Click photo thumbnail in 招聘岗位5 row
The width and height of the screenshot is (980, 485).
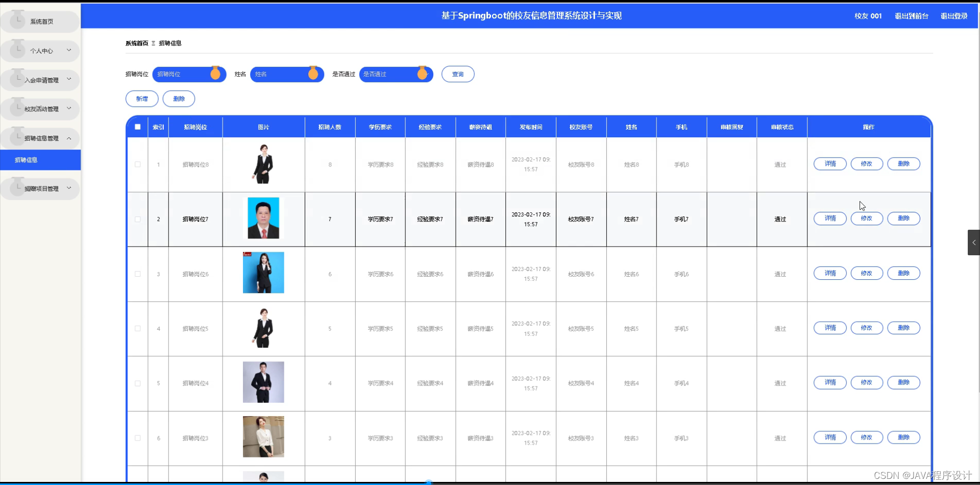263,328
